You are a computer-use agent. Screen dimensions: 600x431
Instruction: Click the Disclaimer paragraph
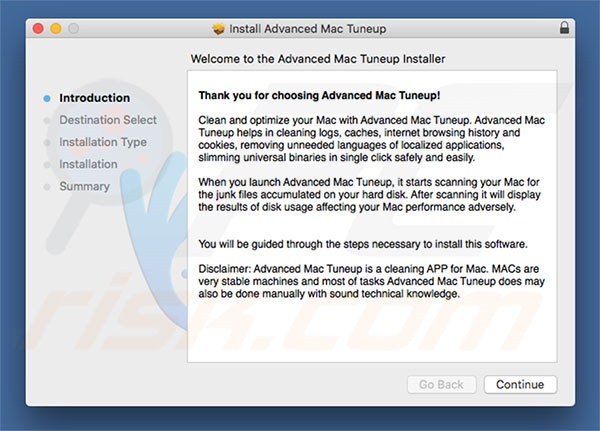click(371, 281)
